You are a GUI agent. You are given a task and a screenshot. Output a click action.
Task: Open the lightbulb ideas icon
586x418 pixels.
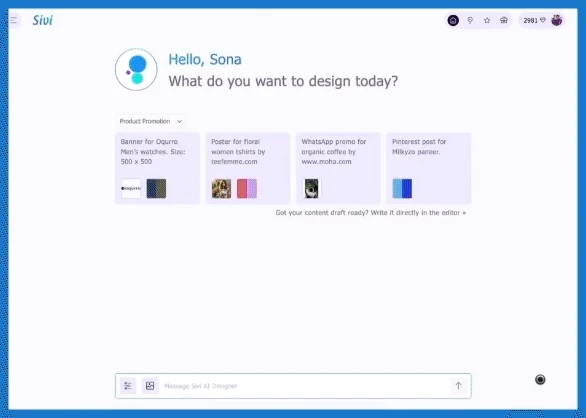(x=470, y=20)
